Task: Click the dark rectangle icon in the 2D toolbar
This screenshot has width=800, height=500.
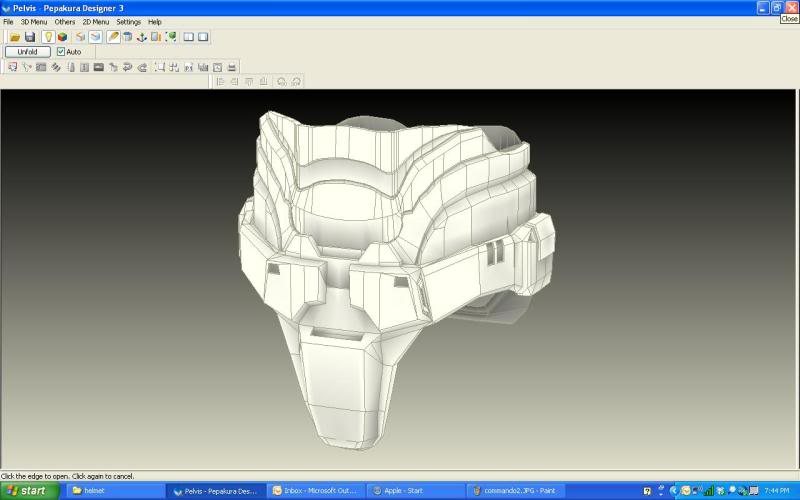Action: (x=98, y=67)
